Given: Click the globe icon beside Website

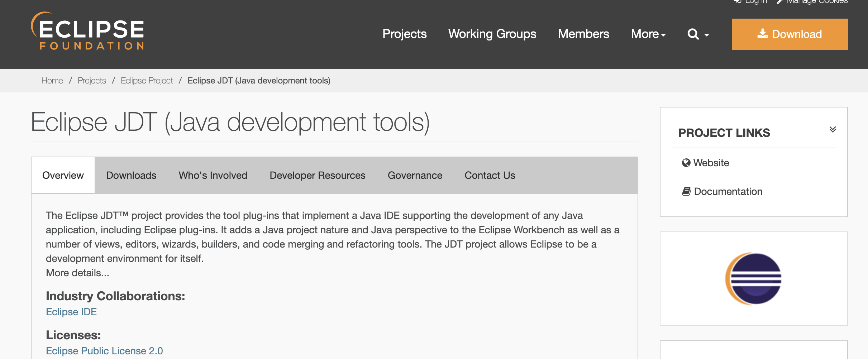Looking at the screenshot, I should click(686, 163).
